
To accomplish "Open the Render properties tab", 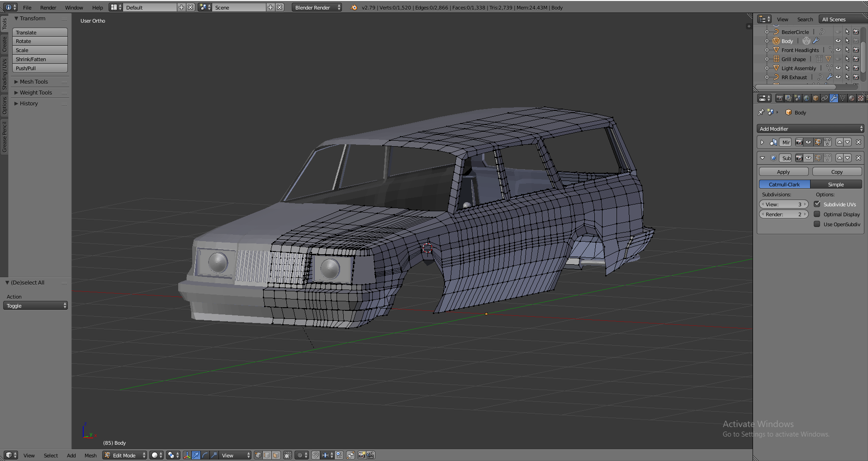I will (779, 98).
